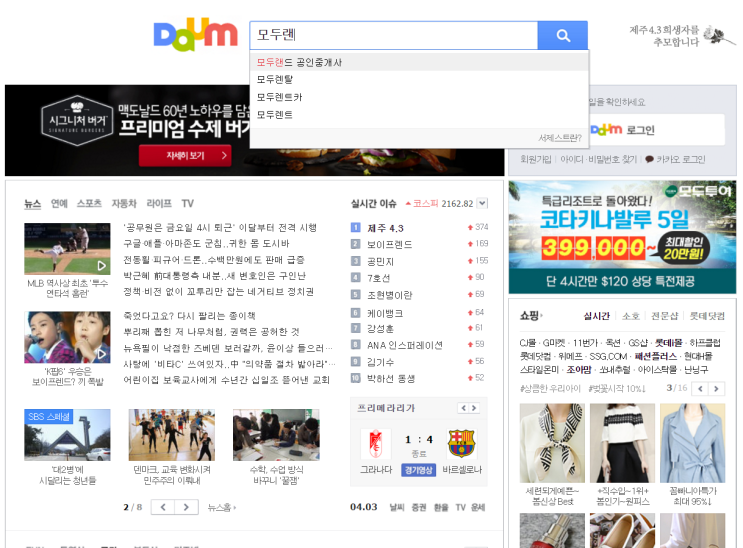Click the memorial flower icon at top right
This screenshot has width=743, height=548.
tap(719, 35)
